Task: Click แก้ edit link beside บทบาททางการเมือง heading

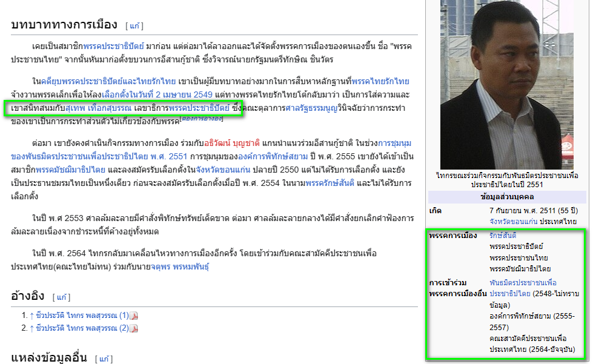Action: [134, 25]
